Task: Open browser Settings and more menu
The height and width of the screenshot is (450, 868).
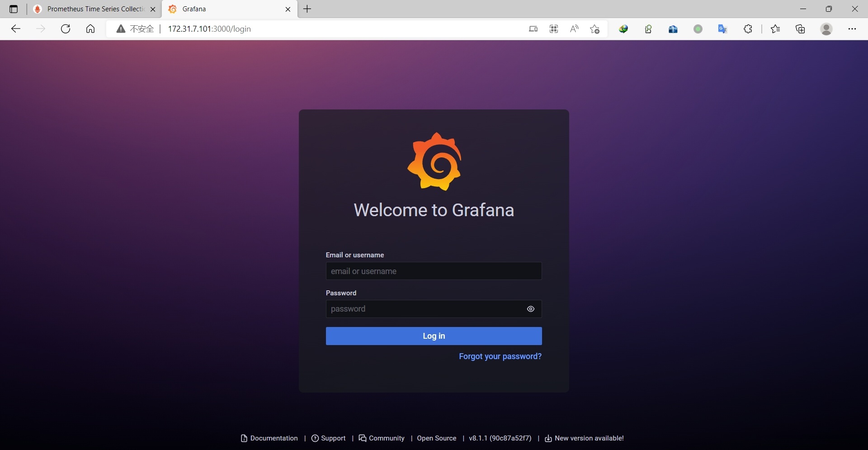Action: [852, 29]
